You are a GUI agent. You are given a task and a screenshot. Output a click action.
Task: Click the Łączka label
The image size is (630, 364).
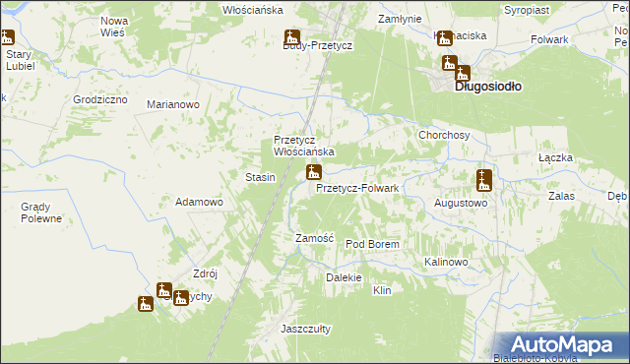click(555, 157)
